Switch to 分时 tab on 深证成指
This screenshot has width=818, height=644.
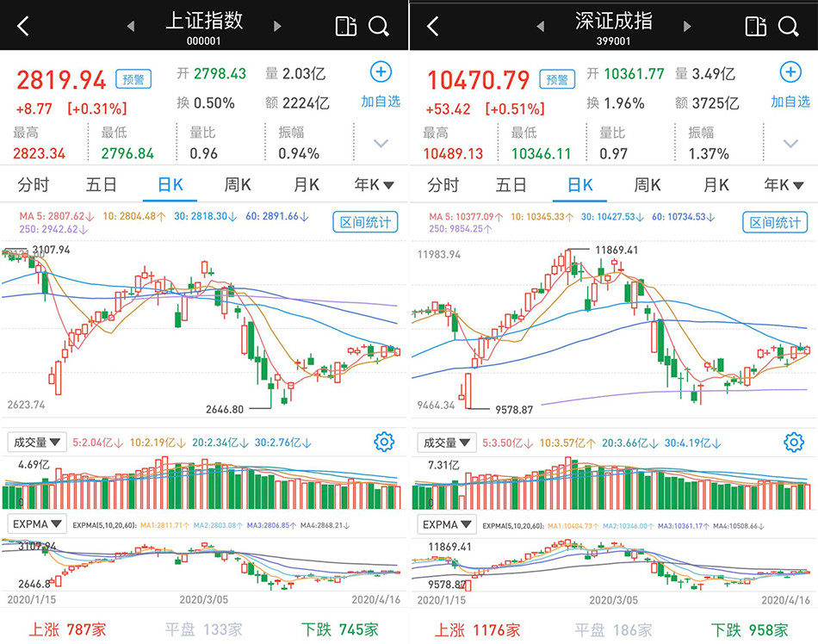pos(443,184)
